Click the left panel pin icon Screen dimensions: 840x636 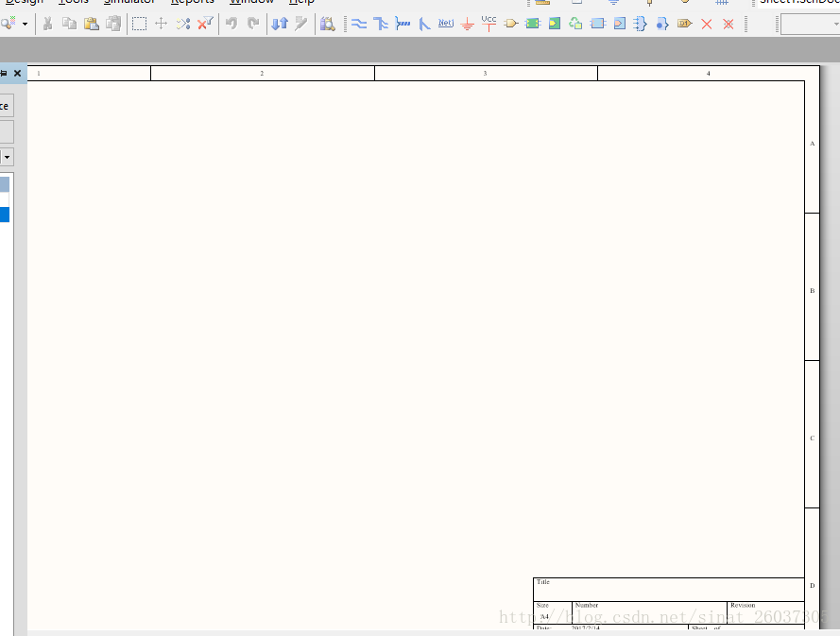[x=3, y=74]
